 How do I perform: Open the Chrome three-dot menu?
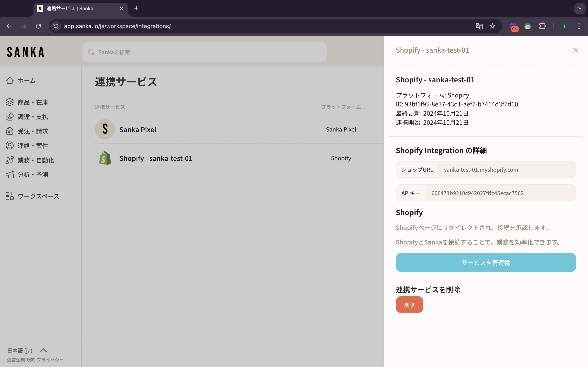point(579,26)
